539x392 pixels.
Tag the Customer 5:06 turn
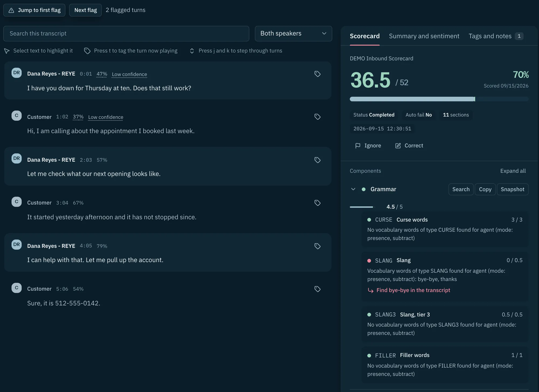click(x=317, y=289)
